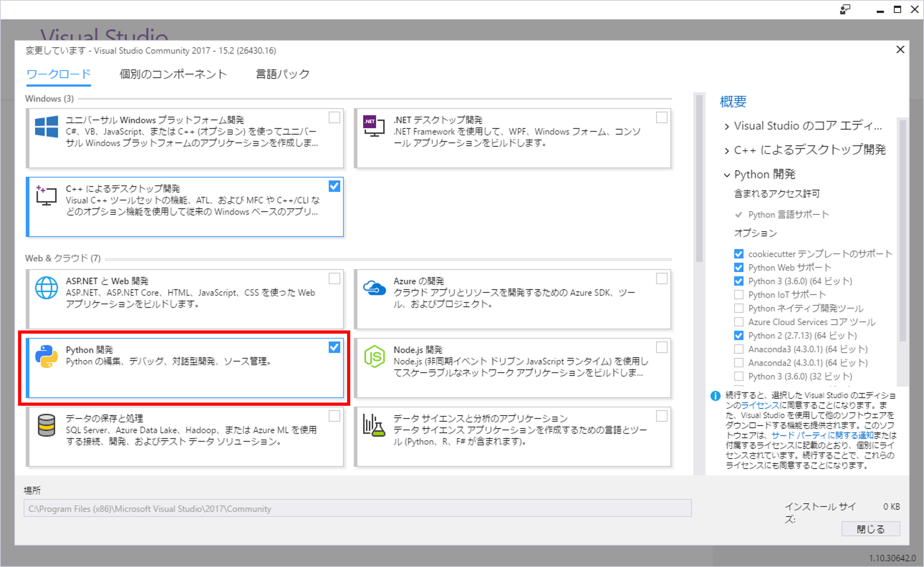The height and width of the screenshot is (567, 924).
Task: Uncheck Python Web サポート option
Action: [x=739, y=267]
